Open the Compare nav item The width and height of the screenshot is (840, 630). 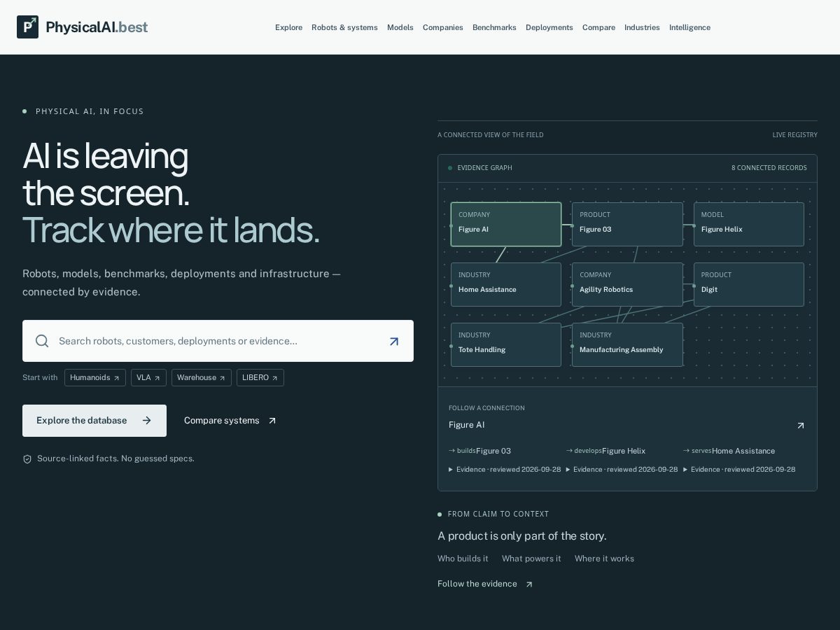click(x=598, y=27)
